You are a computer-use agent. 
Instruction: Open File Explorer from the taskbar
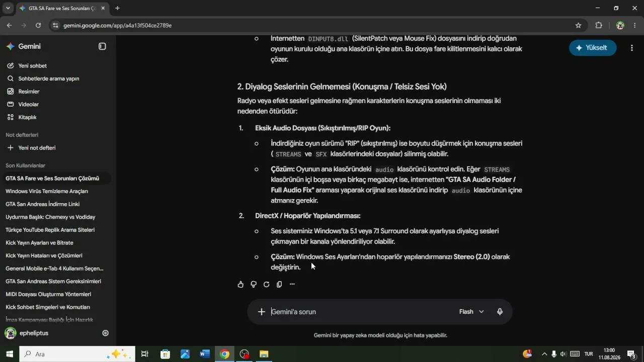[264, 354]
